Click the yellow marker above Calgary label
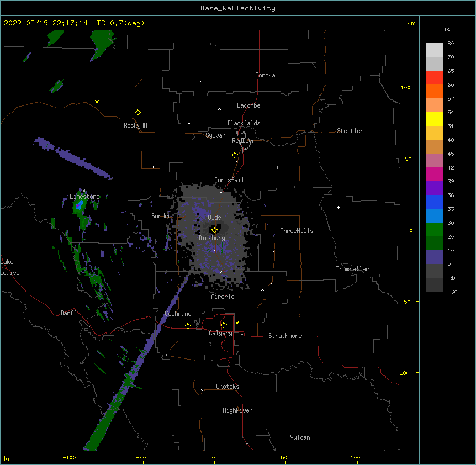 224,325
